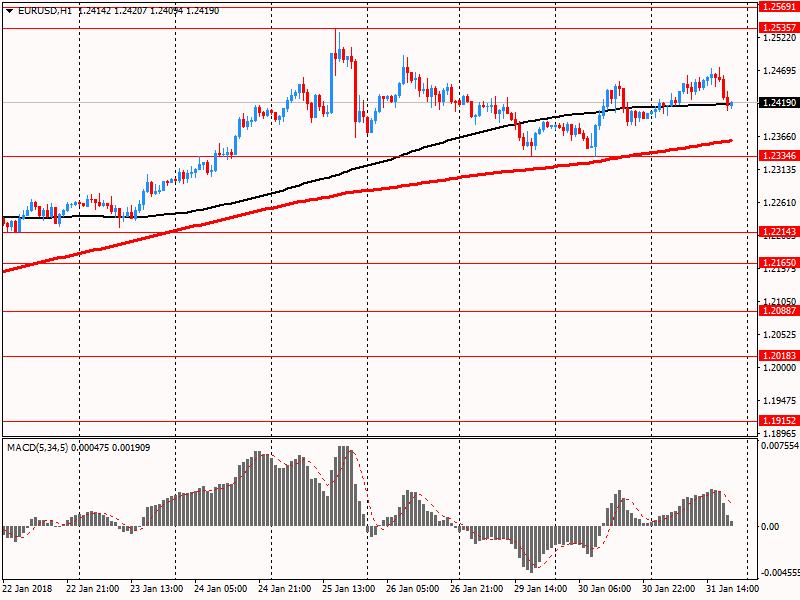This screenshot has width=800, height=600.
Task: Click the 22 Jan 2018 date label
Action: tap(28, 589)
